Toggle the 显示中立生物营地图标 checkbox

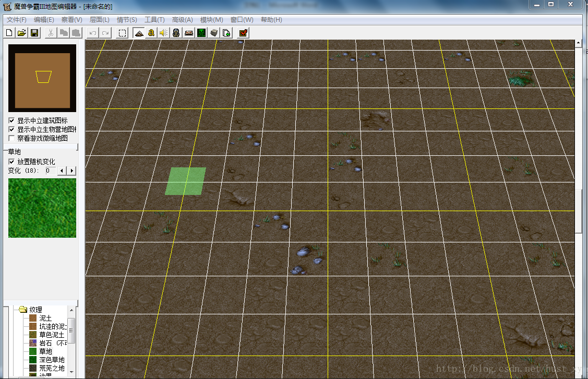[x=11, y=129]
